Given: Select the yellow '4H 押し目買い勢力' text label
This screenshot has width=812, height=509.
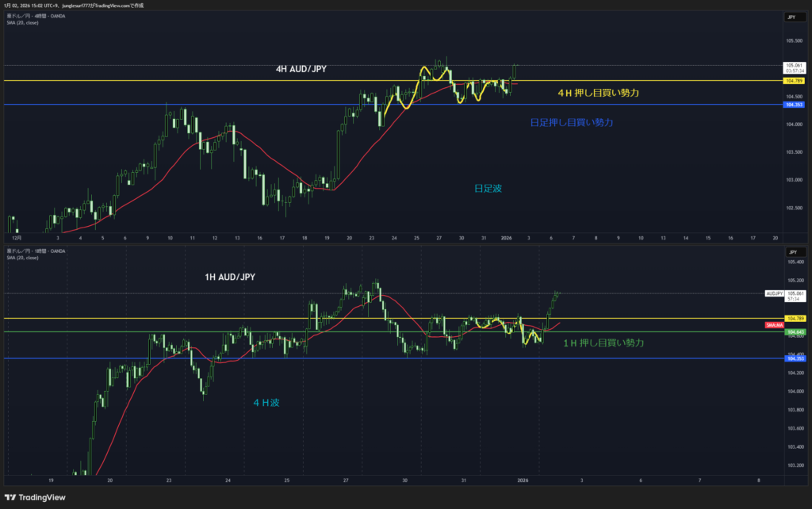Looking at the screenshot, I should tap(598, 93).
